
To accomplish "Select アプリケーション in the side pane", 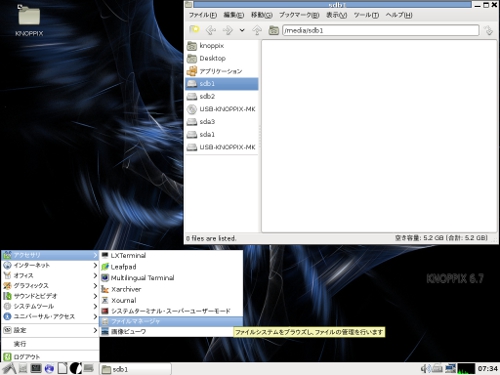I will (222, 71).
